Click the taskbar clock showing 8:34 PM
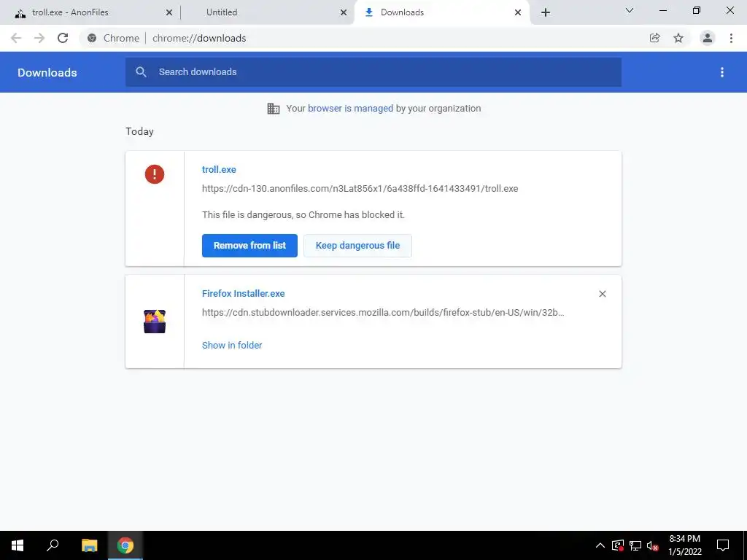 685,545
